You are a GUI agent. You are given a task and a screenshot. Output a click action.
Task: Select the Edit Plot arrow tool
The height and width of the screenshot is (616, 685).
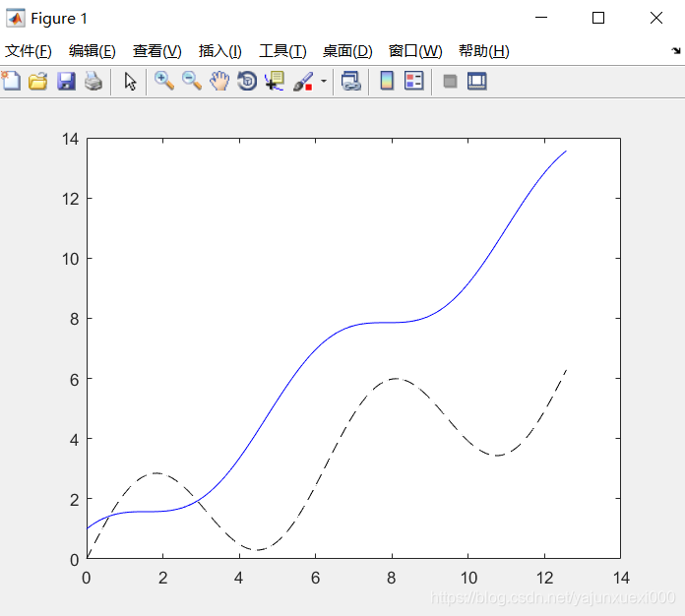coord(130,82)
